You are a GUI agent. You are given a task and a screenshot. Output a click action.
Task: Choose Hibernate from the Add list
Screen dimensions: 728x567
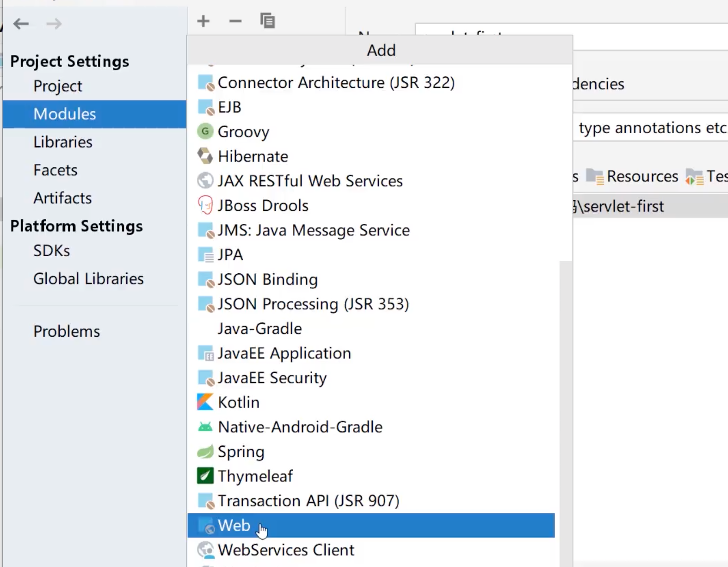(x=253, y=156)
